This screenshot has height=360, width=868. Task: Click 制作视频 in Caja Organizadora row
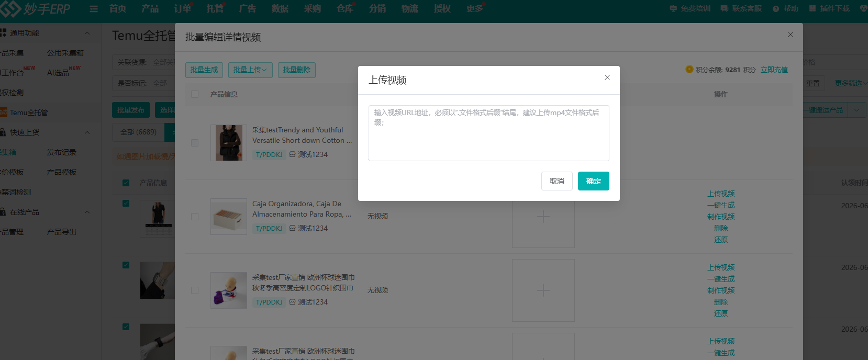point(721,217)
